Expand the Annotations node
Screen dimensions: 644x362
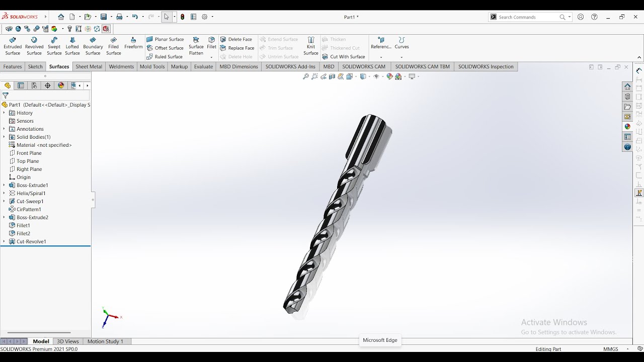[4, 129]
